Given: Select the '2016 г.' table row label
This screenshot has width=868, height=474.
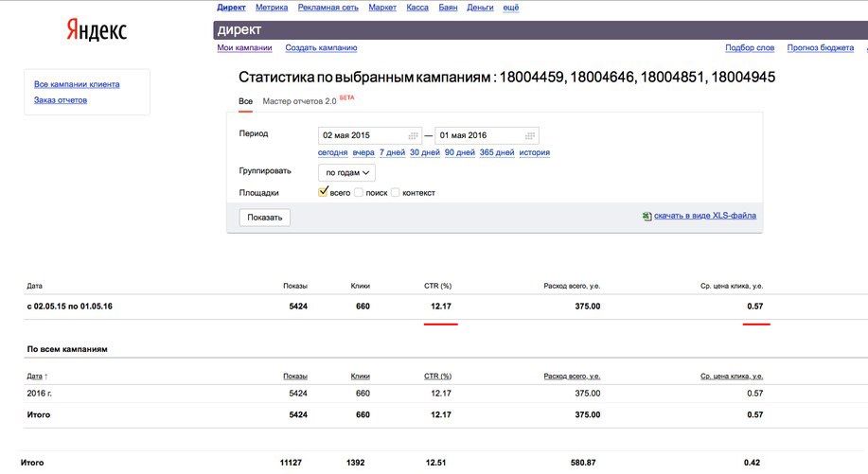Looking at the screenshot, I should (x=40, y=394).
